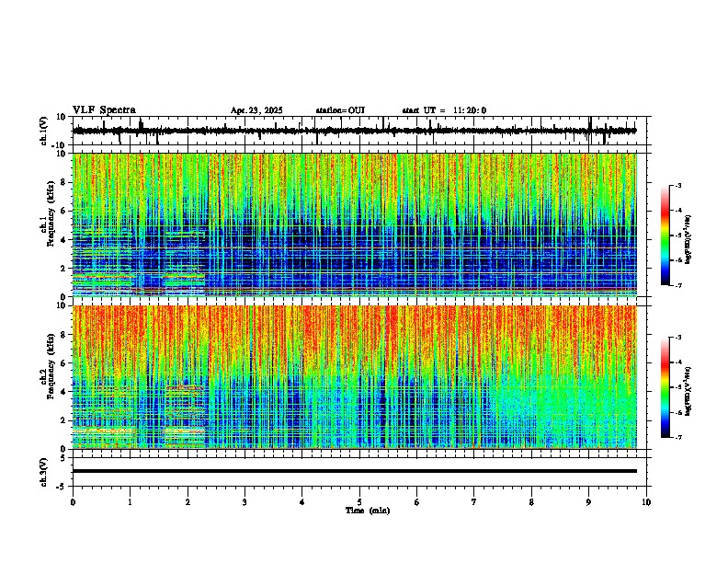Click the 'ch.1(V)' waveform axis label
728x563 pixels.
tap(44, 131)
